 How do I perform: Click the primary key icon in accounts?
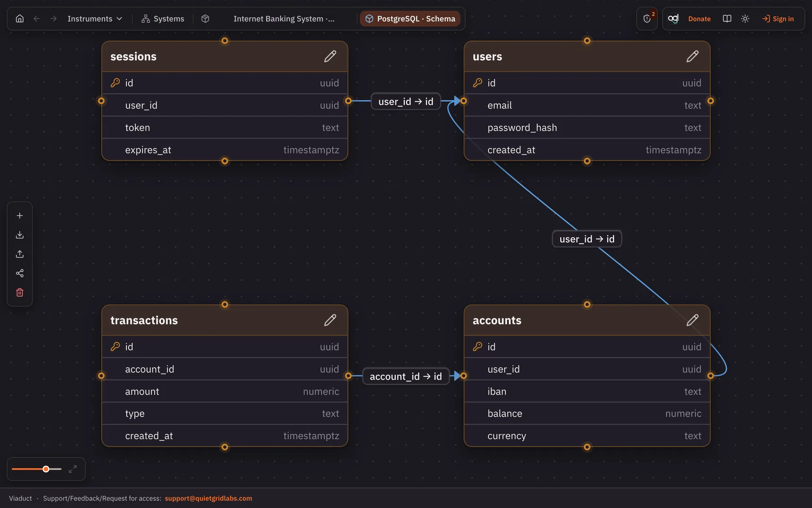(477, 346)
